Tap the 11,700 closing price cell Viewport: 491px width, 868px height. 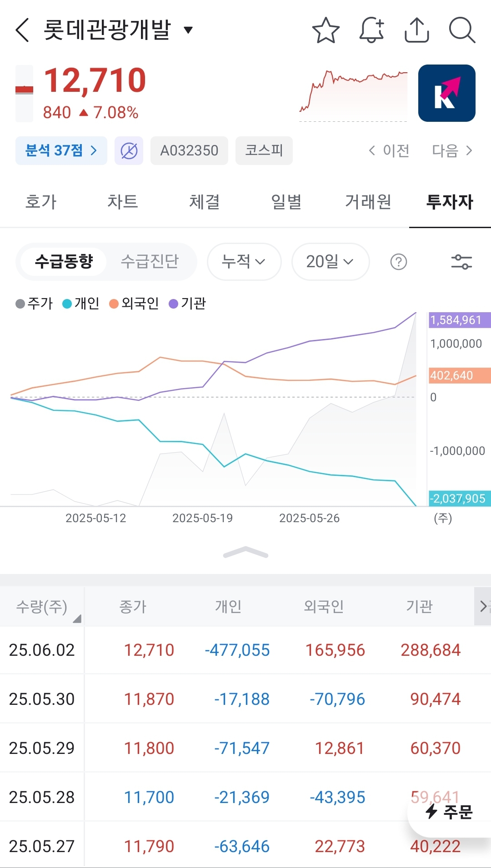tap(149, 797)
